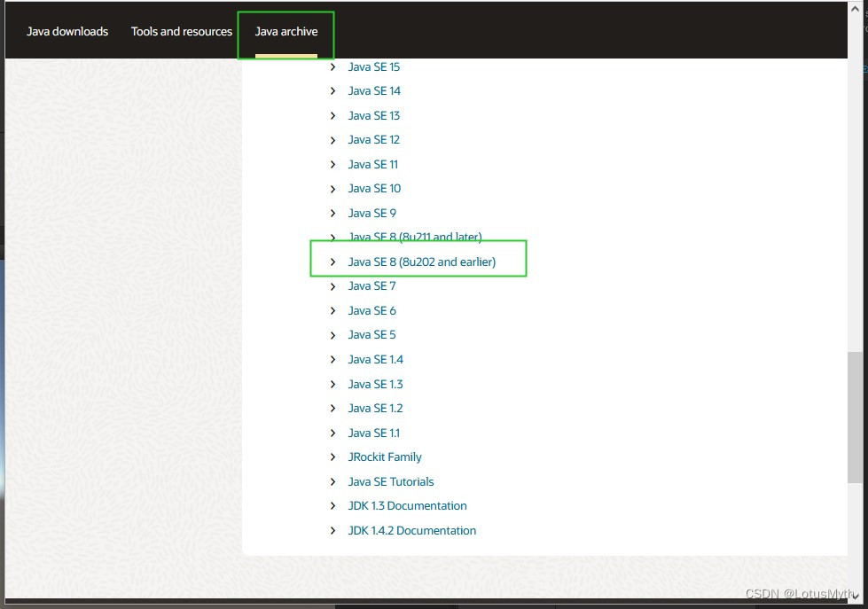Image resolution: width=868 pixels, height=609 pixels.
Task: Open the JDK 1.4.2 Documentation link
Action: pos(412,530)
